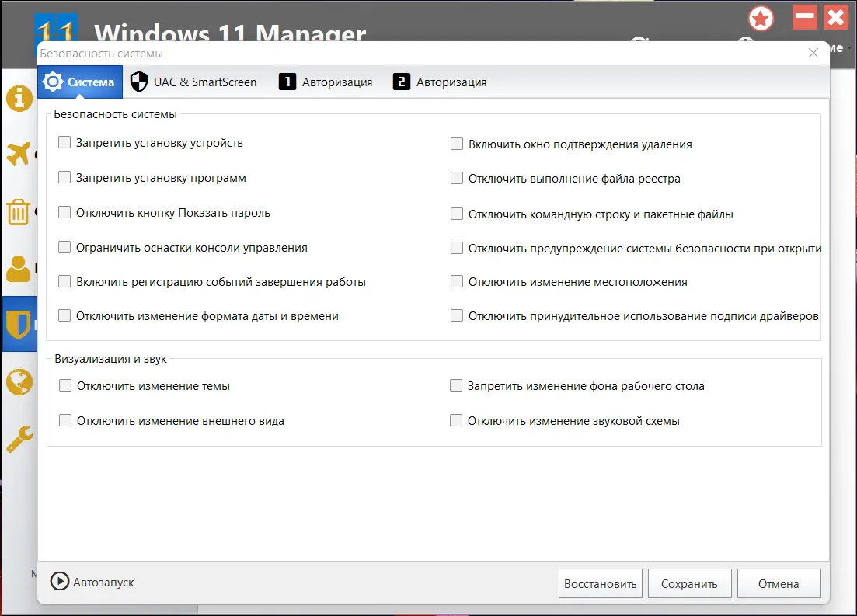Click the number 2 Авторизация icon

point(402,82)
